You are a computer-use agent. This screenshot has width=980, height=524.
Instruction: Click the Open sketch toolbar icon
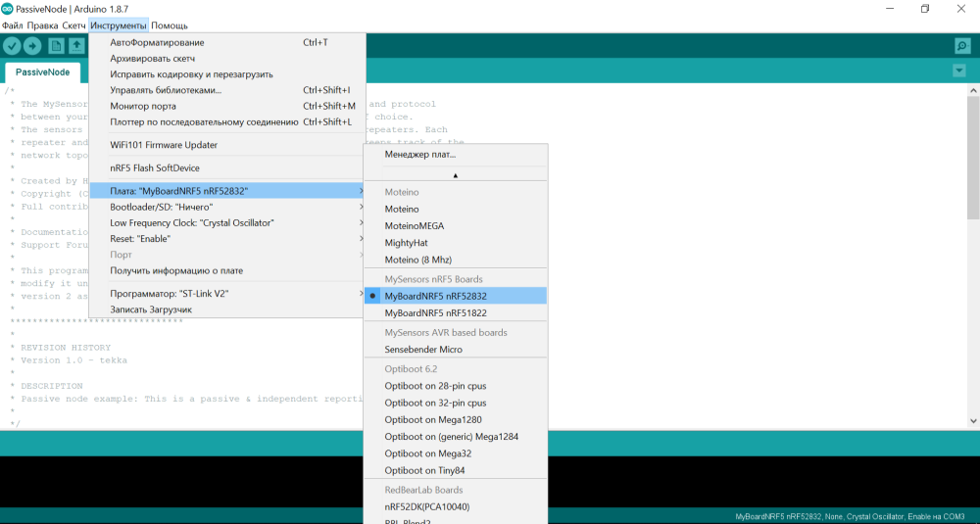tap(76, 46)
